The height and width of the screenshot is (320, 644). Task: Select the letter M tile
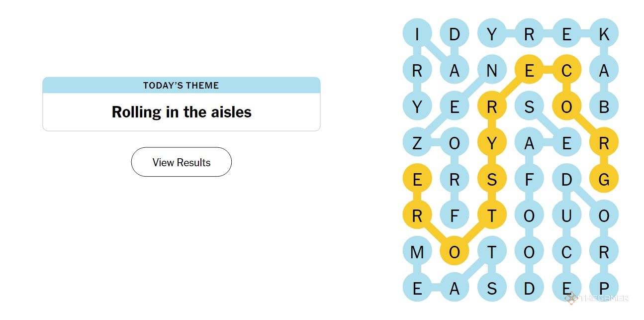[x=417, y=252]
